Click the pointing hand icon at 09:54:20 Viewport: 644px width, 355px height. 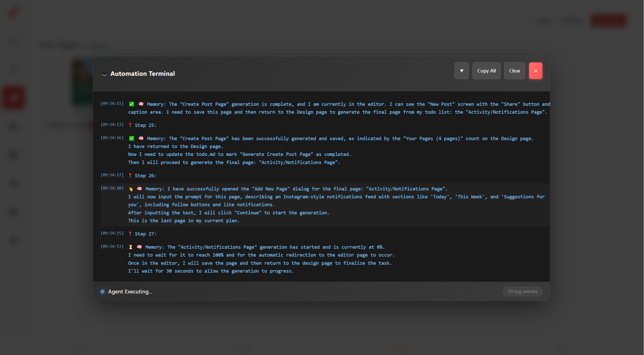point(131,189)
